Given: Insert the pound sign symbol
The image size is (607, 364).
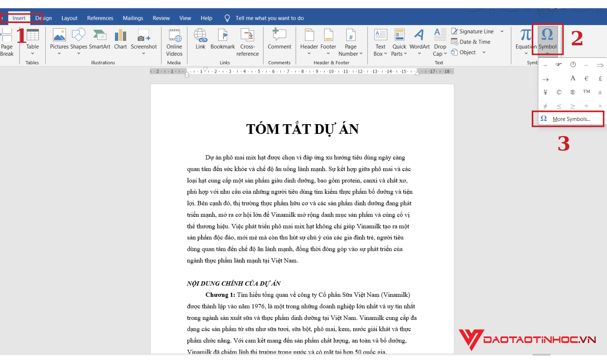Looking at the screenshot, I should point(600,78).
